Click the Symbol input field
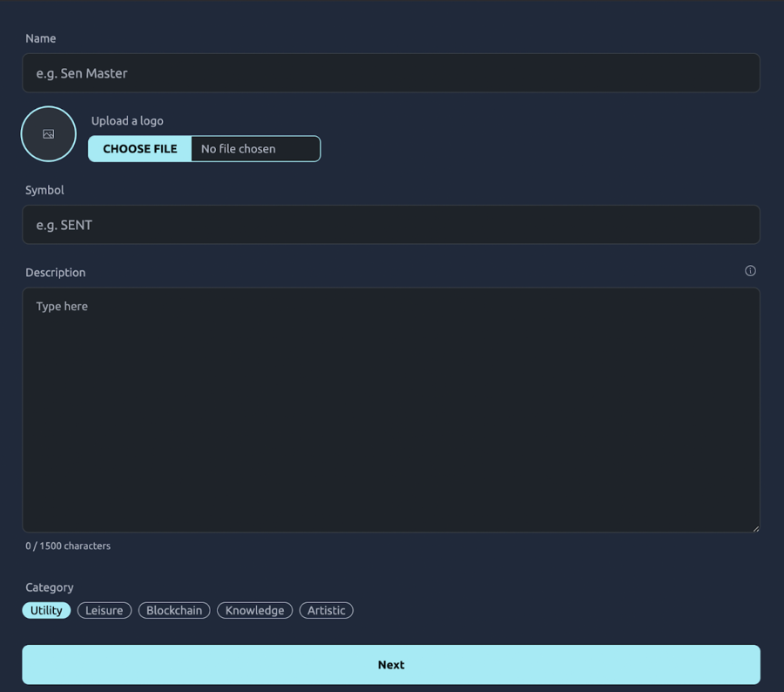 [391, 224]
